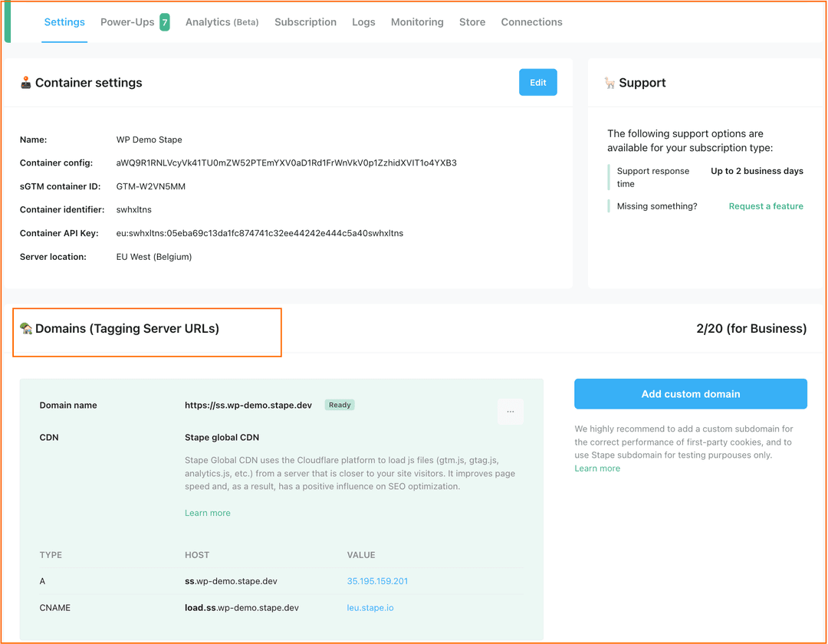Open the ellipsis menu for the domain entry
The height and width of the screenshot is (644, 828).
click(x=511, y=412)
